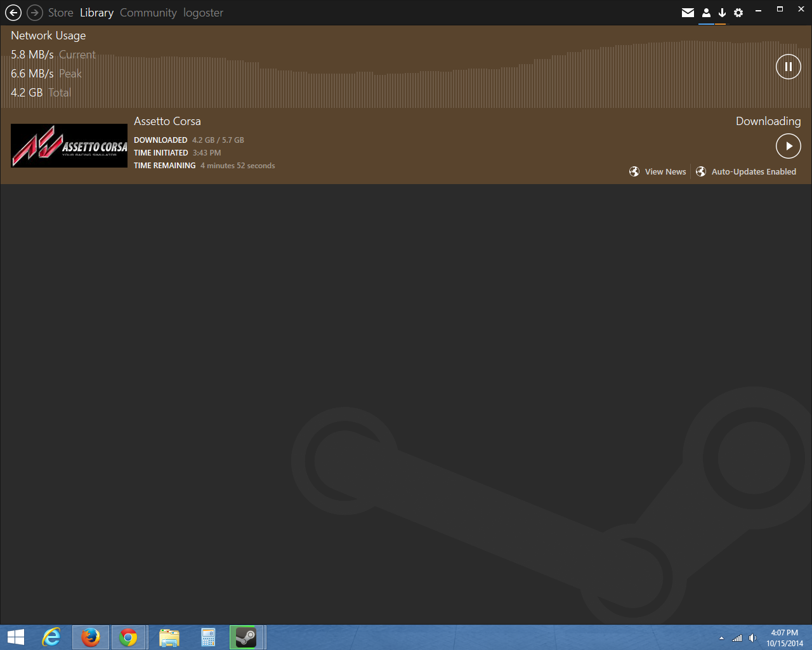Pause all downloads with pause button
This screenshot has height=650, width=812.
tap(789, 67)
